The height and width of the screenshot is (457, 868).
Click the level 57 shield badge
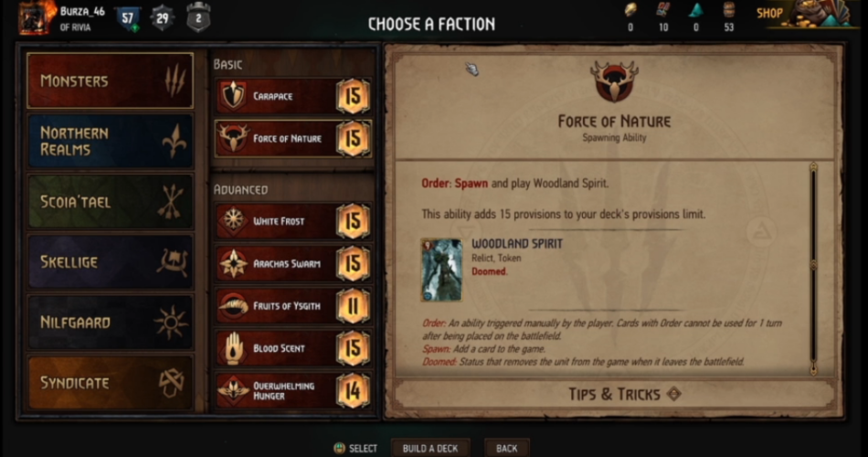pyautogui.click(x=128, y=19)
